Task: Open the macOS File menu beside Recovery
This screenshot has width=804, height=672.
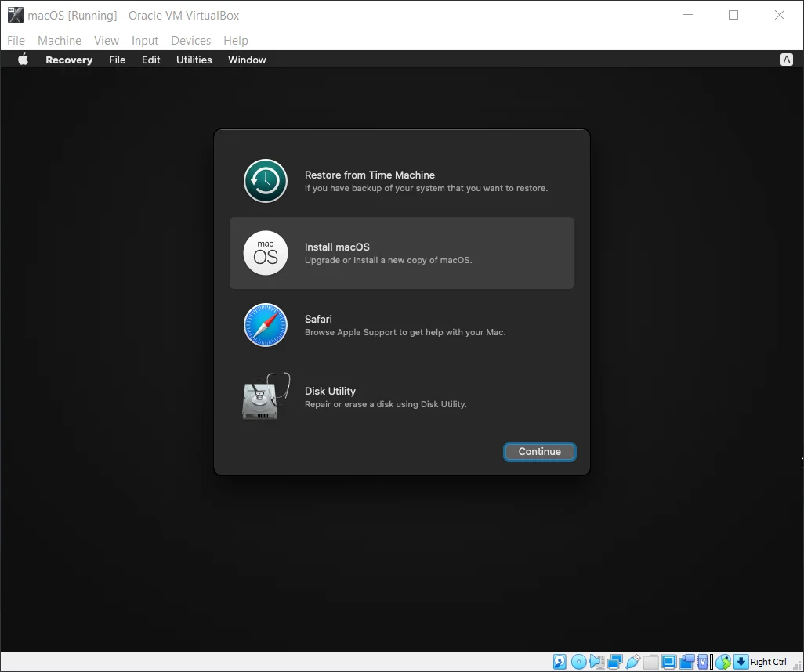Action: pyautogui.click(x=118, y=60)
